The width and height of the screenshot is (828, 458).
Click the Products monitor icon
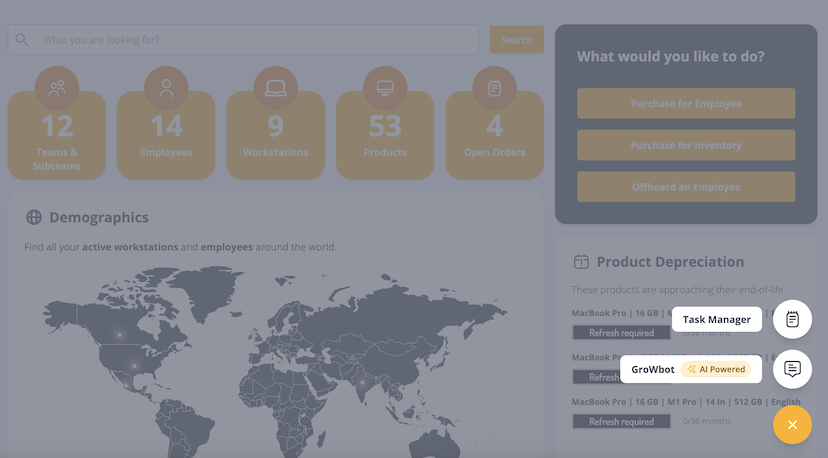click(x=385, y=88)
